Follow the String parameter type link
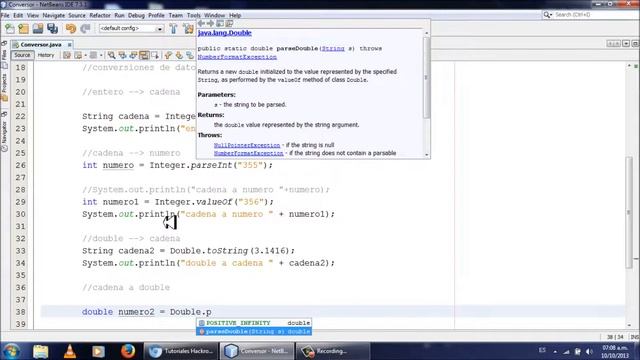640x360 pixels. [333, 48]
